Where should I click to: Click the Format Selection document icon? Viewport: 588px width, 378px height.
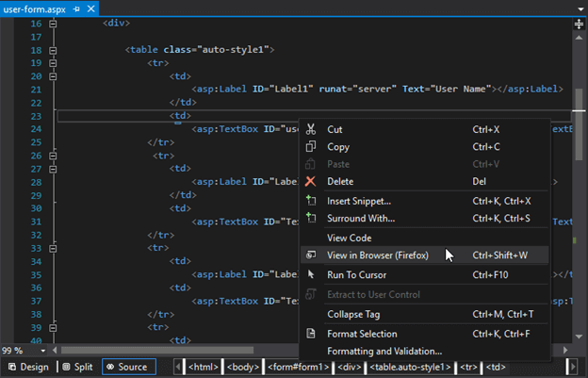tap(310, 334)
